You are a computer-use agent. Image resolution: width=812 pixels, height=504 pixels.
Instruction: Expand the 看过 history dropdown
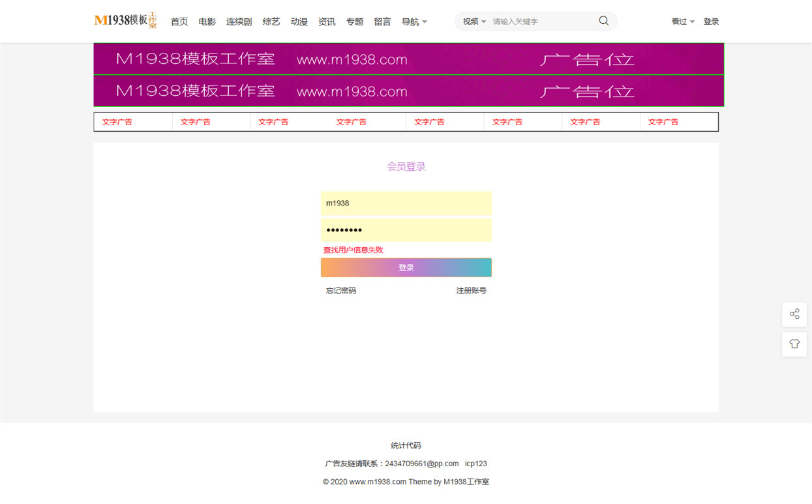(683, 22)
